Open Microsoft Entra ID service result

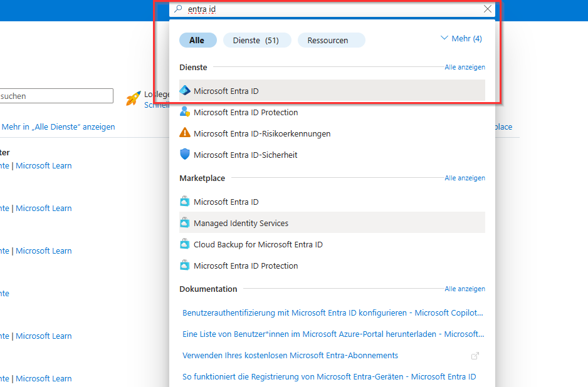332,91
